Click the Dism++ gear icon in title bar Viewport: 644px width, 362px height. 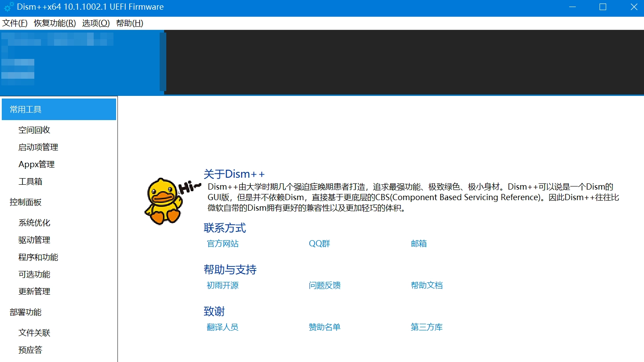(8, 7)
